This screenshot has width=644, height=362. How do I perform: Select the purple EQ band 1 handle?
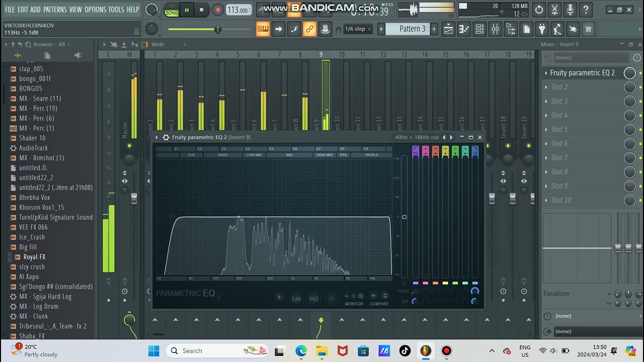point(416,151)
